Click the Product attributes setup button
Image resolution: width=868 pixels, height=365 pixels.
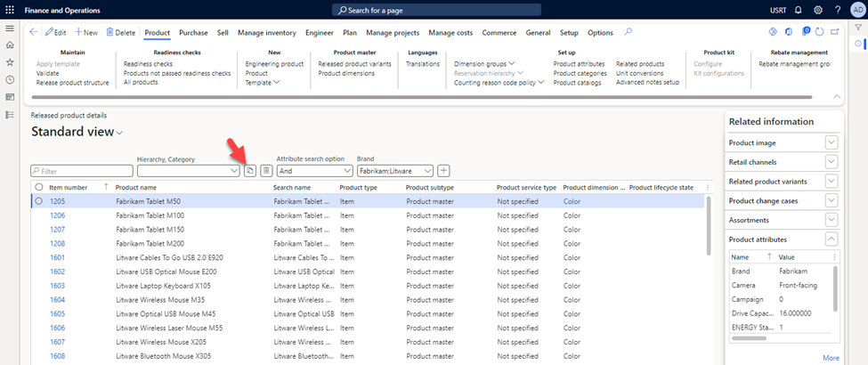coord(579,64)
